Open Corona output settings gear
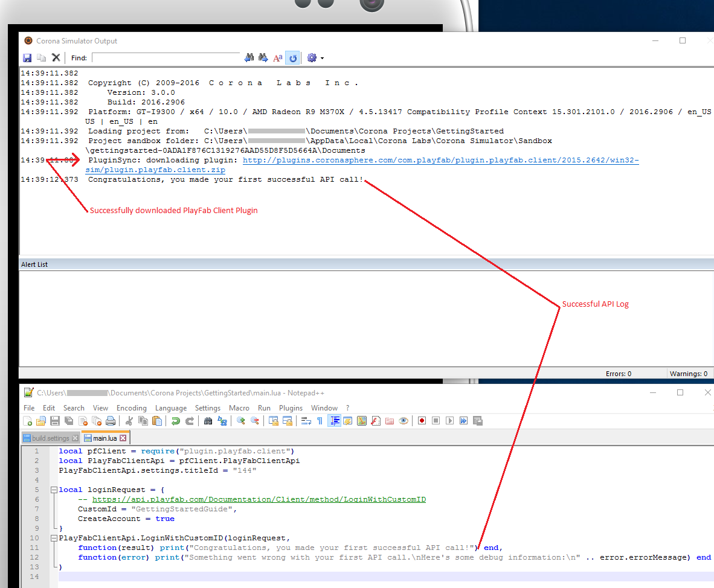714x588 pixels. (312, 58)
